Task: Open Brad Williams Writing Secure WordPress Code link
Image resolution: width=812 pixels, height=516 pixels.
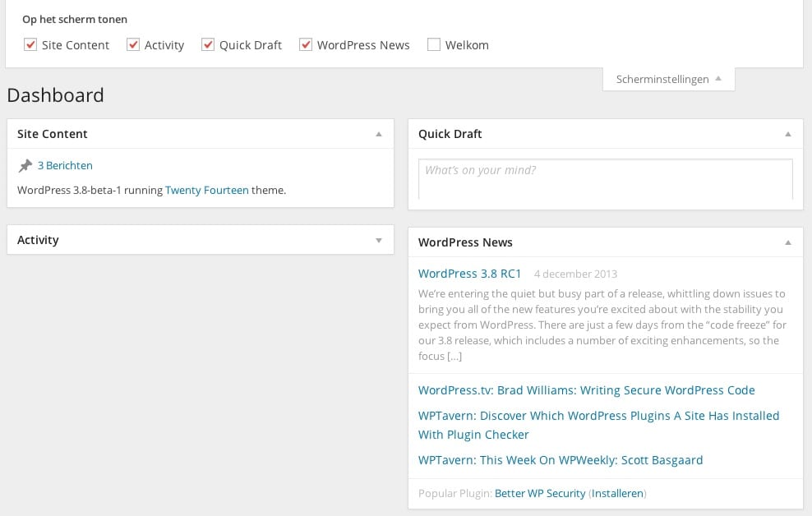Action: 586,390
